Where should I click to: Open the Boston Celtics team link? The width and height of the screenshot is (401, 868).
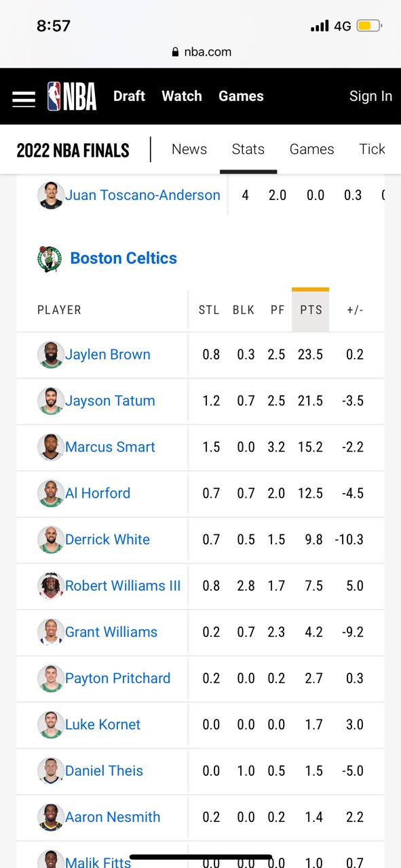click(x=123, y=258)
